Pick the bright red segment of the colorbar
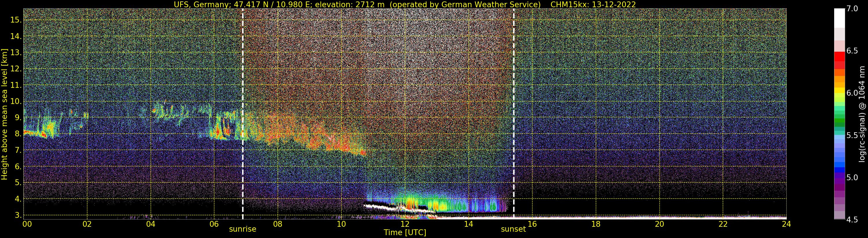The width and height of the screenshot is (868, 238). (x=839, y=57)
